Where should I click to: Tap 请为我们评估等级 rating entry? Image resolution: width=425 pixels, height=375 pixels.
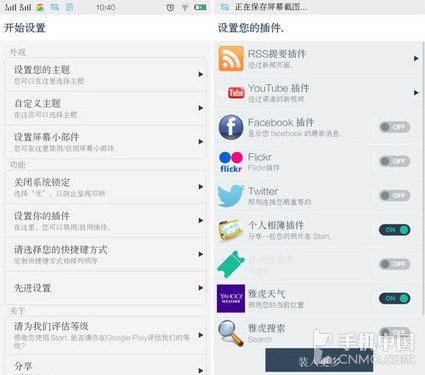[x=105, y=335]
